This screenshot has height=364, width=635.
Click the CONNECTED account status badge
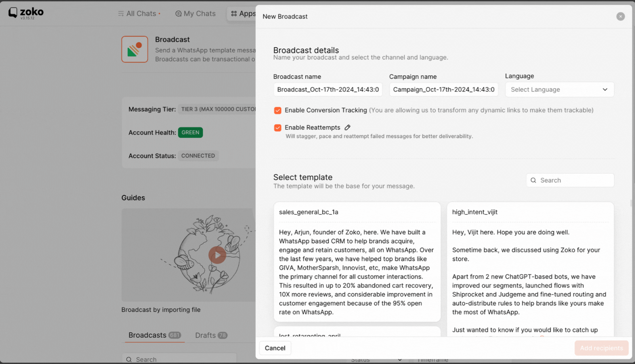(198, 156)
